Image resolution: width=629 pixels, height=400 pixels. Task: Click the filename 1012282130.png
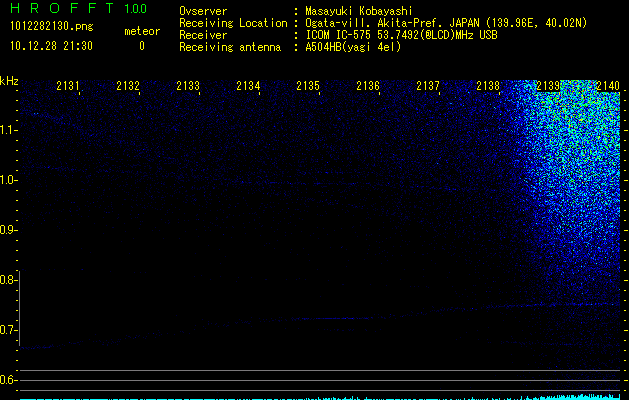point(52,27)
